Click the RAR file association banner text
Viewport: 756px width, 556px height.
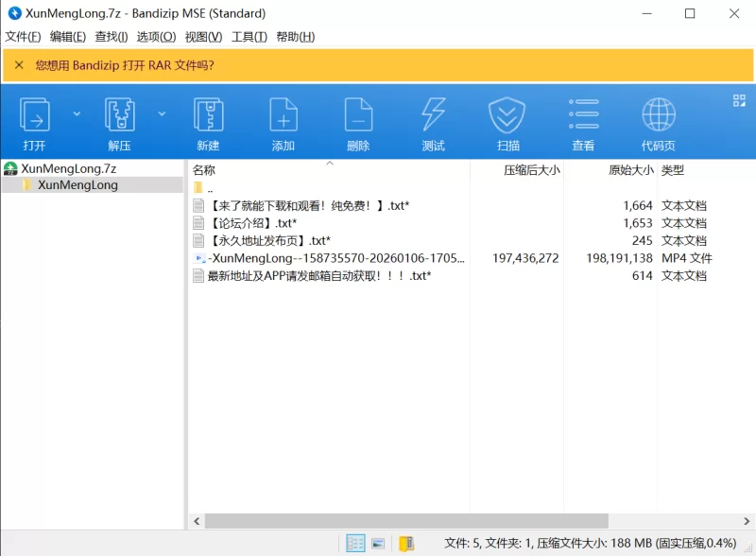[125, 65]
